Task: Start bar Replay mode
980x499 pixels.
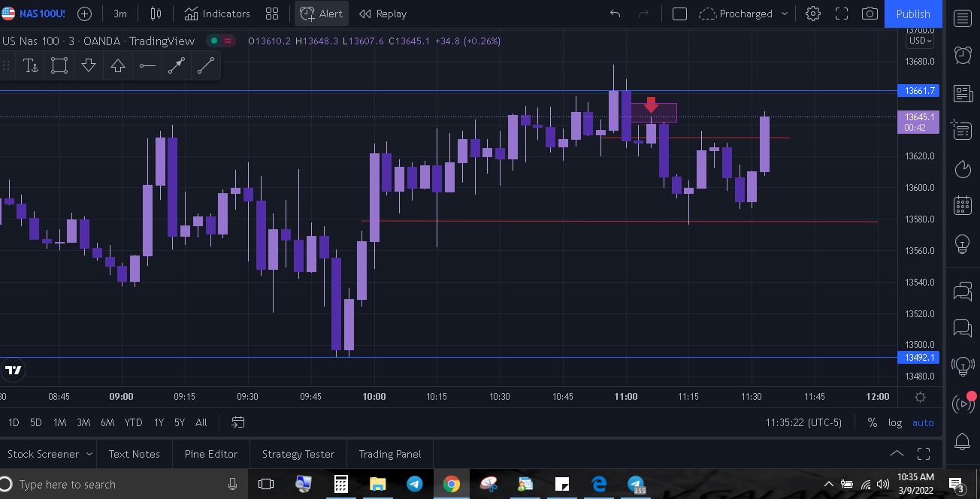Action: (x=383, y=14)
